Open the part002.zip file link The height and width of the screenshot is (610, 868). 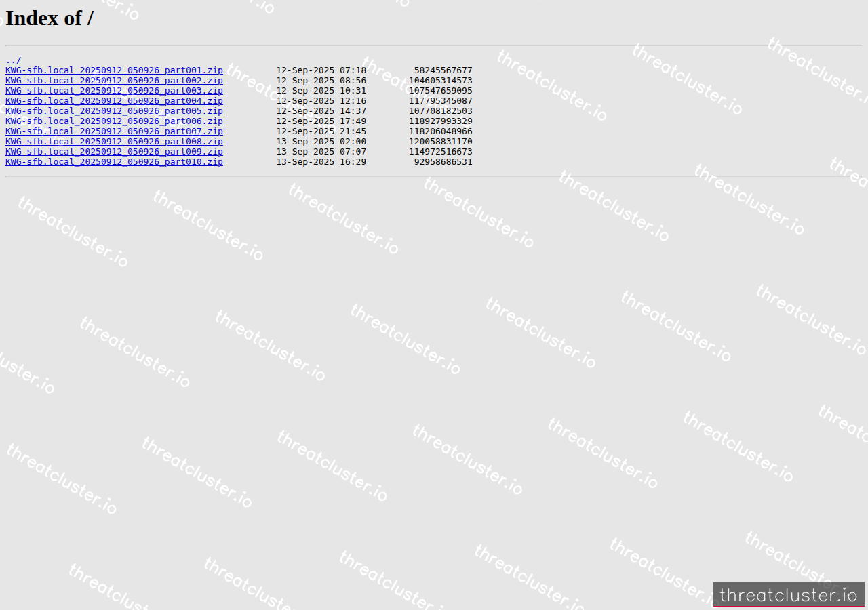[x=114, y=81]
